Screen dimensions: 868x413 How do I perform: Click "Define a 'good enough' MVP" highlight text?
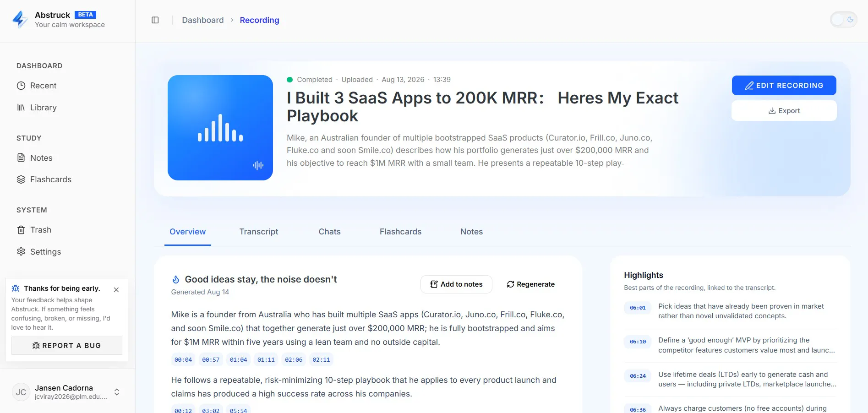[747, 345]
